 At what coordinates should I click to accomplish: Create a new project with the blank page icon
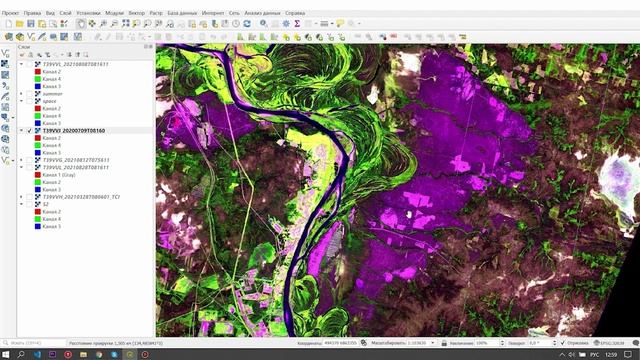[9, 24]
